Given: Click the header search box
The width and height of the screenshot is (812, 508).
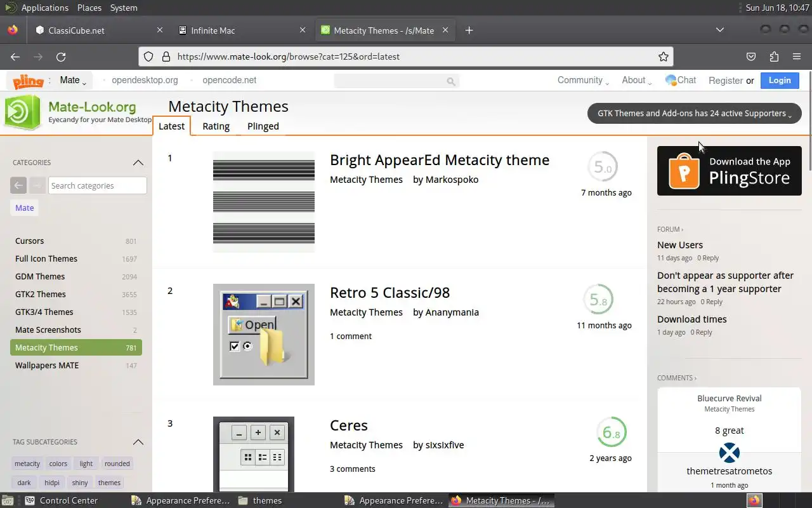Looking at the screenshot, I should point(396,81).
